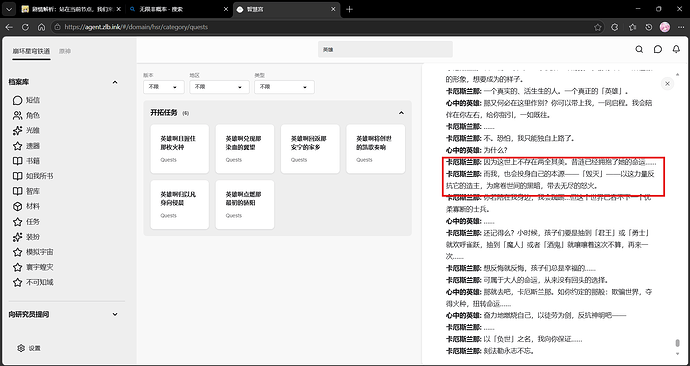Open the quest card ending in 火种
The height and width of the screenshot is (366, 690).
[180, 149]
